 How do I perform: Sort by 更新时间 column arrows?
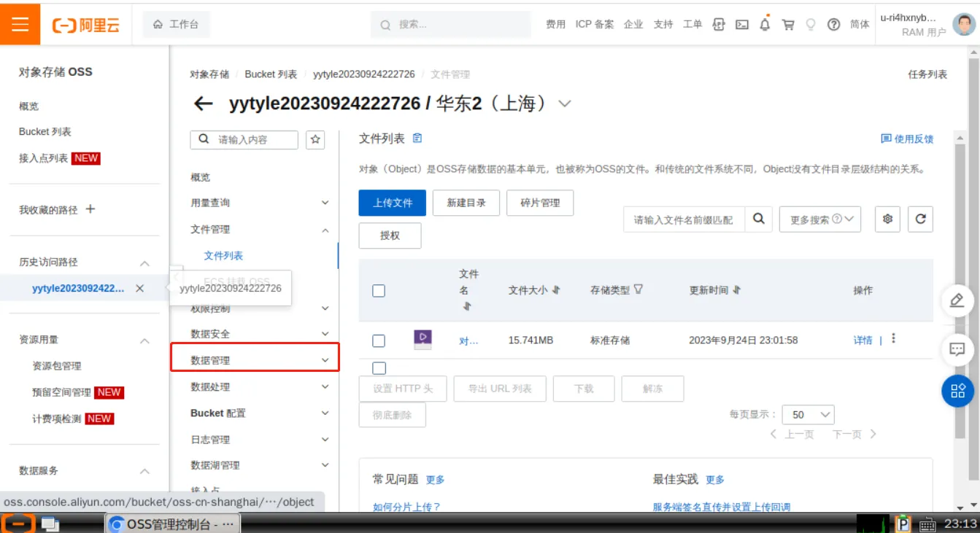coord(736,290)
